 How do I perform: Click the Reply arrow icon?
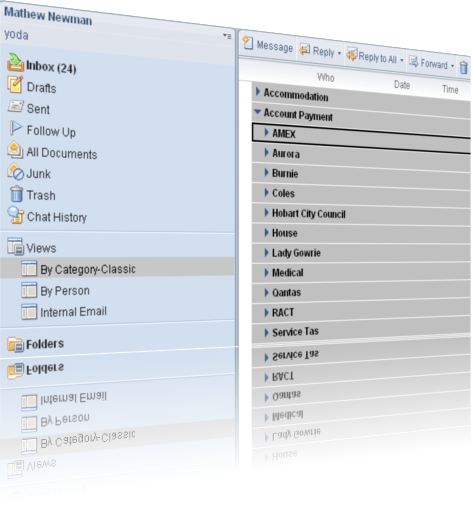[x=304, y=49]
